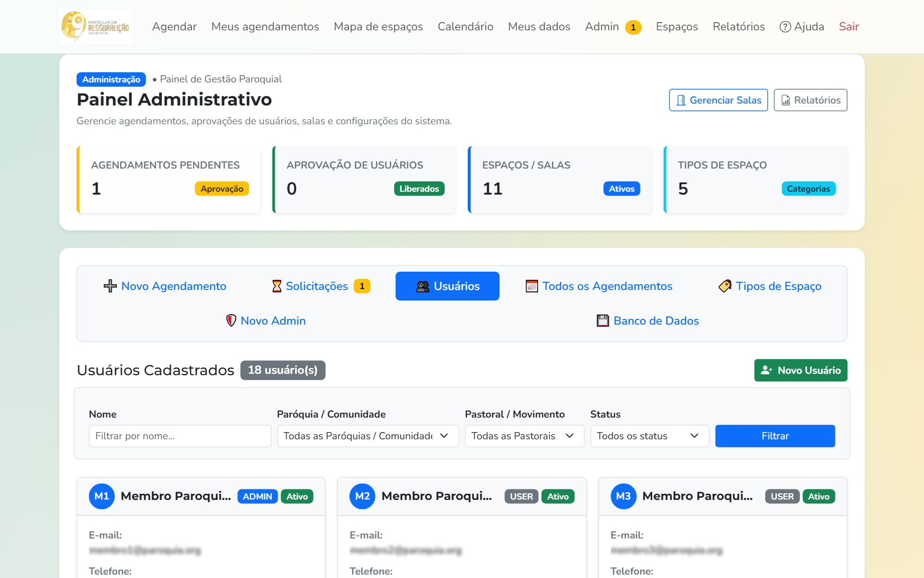924x578 pixels.
Task: Click the Agendamentos Pendentes card
Action: coord(168,179)
